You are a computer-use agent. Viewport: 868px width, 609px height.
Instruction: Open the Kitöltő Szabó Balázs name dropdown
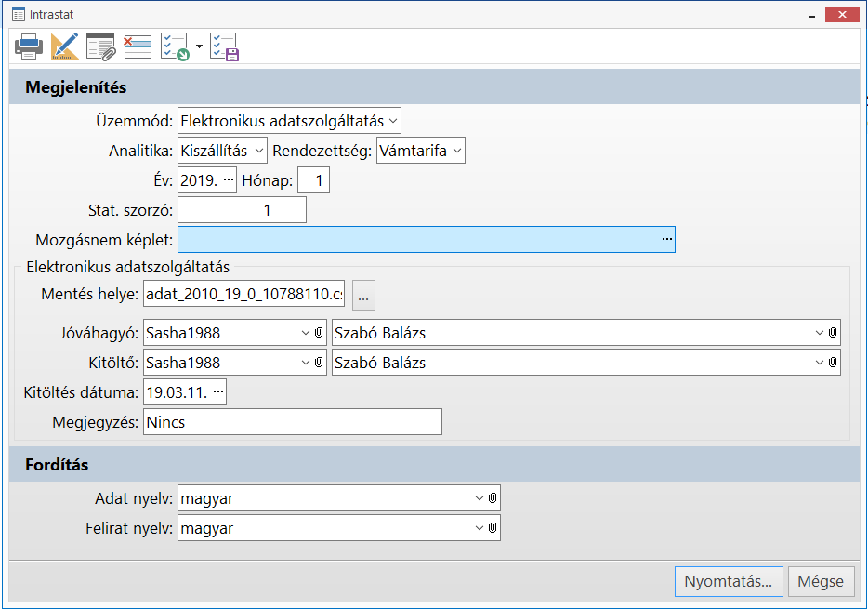click(819, 363)
